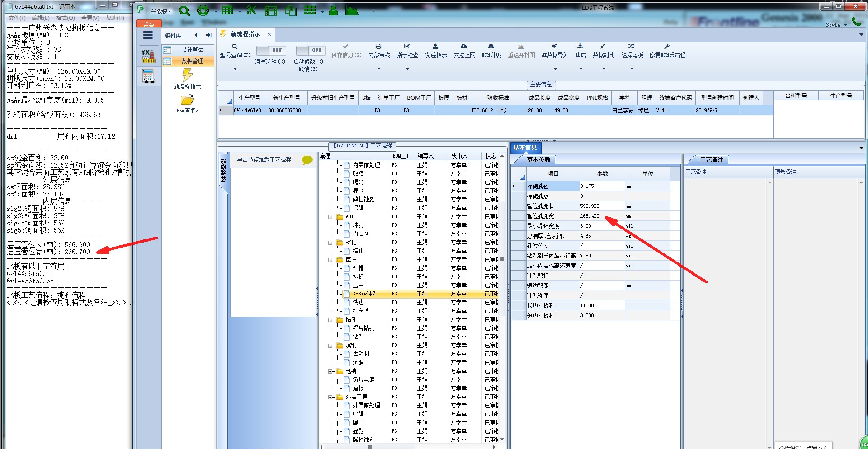Open 格式(O) menu in Notepad window
This screenshot has height=449, width=868.
pyautogui.click(x=66, y=18)
